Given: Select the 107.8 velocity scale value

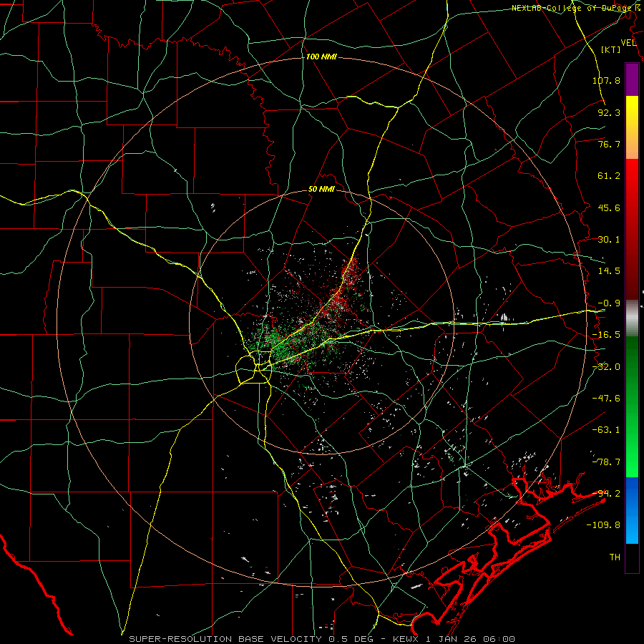Looking at the screenshot, I should [606, 80].
